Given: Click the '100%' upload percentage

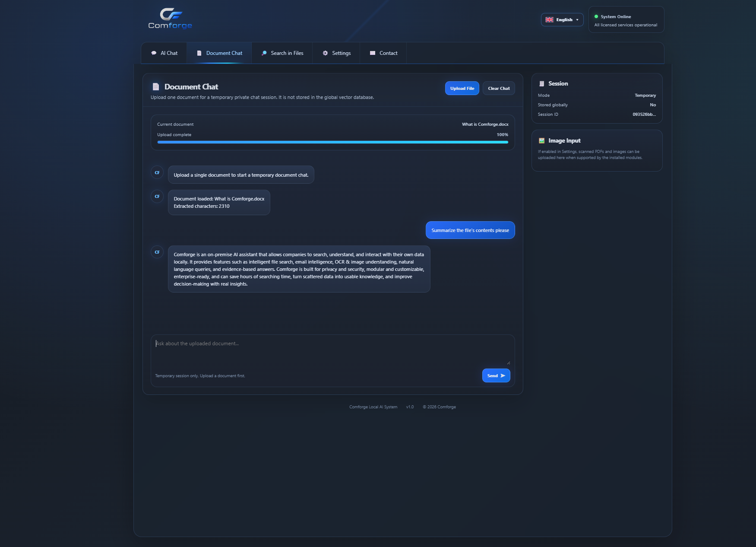Looking at the screenshot, I should click(503, 135).
